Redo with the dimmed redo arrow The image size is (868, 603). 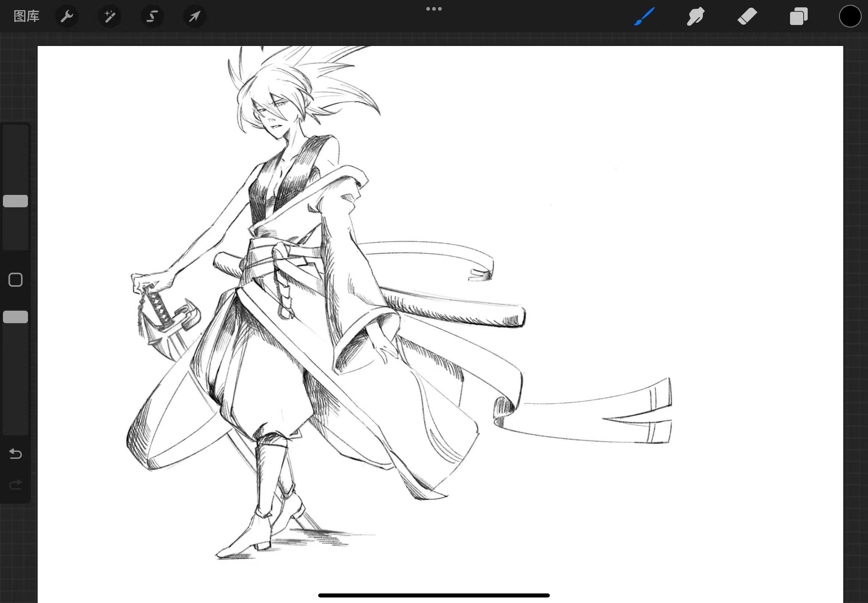[15, 485]
